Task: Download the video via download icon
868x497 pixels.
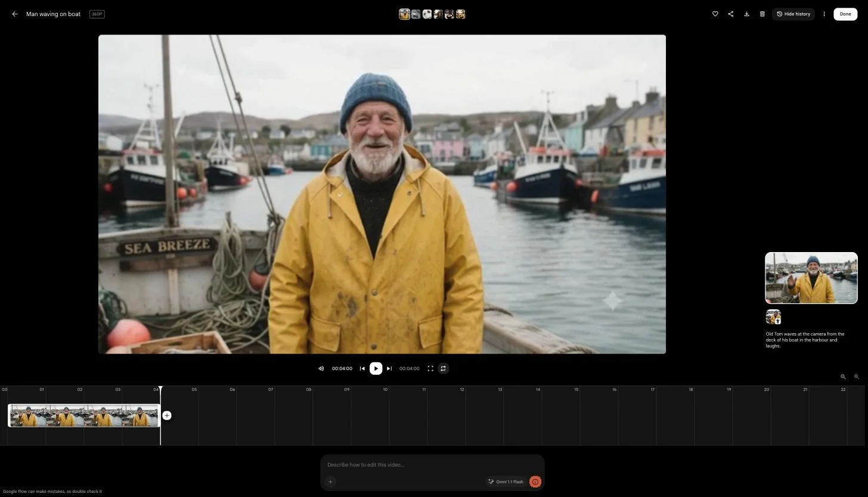Action: pos(746,14)
